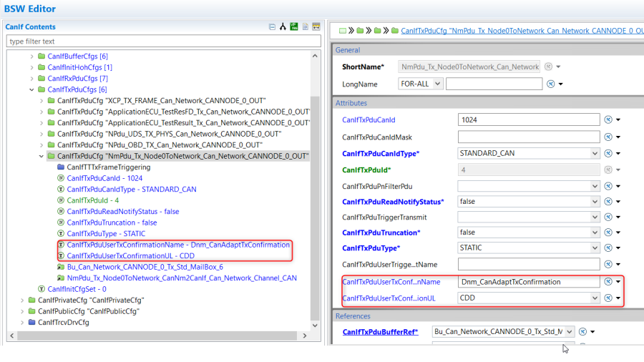
Task: Click the CanIfTxPduCanId value field 1024
Action: point(529,120)
